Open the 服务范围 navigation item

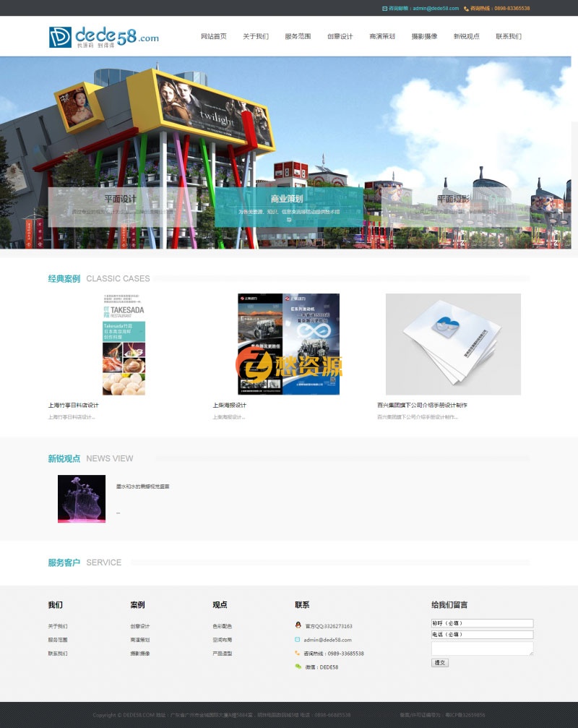[x=298, y=36]
